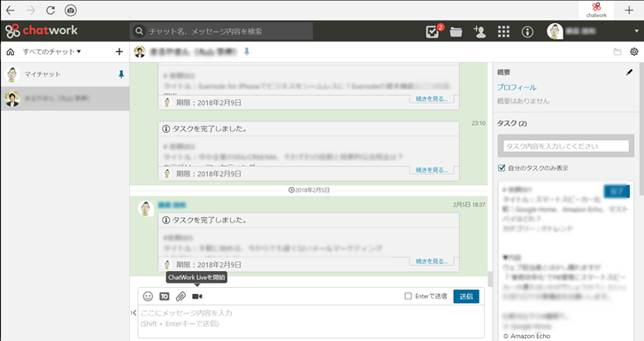This screenshot has height=341, width=644.
Task: Click the chatwork logo
Action: point(42,30)
